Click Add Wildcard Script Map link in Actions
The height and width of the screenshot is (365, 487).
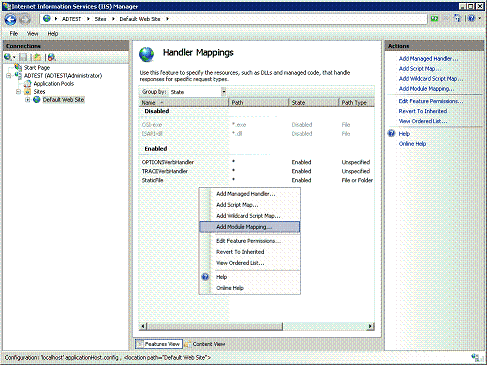431,78
